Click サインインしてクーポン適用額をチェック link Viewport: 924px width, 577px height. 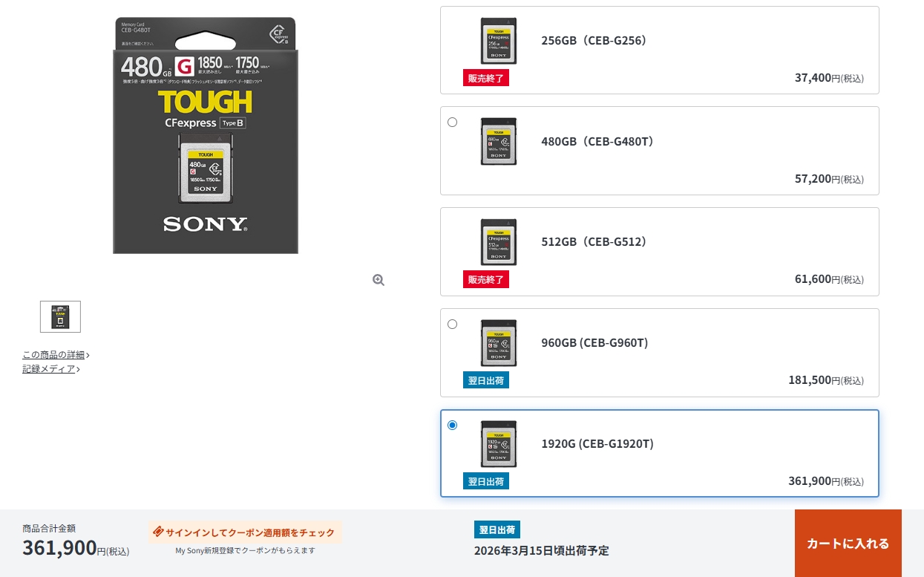[x=250, y=532]
